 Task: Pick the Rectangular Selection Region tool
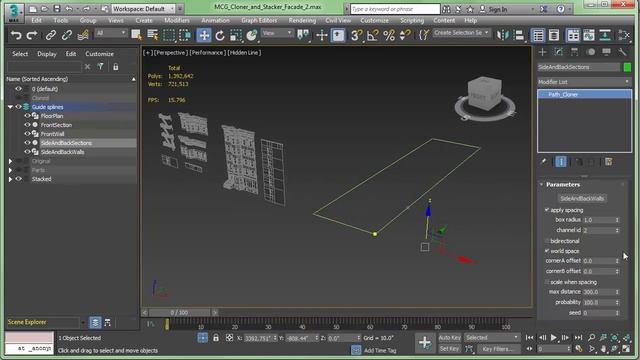click(x=169, y=36)
